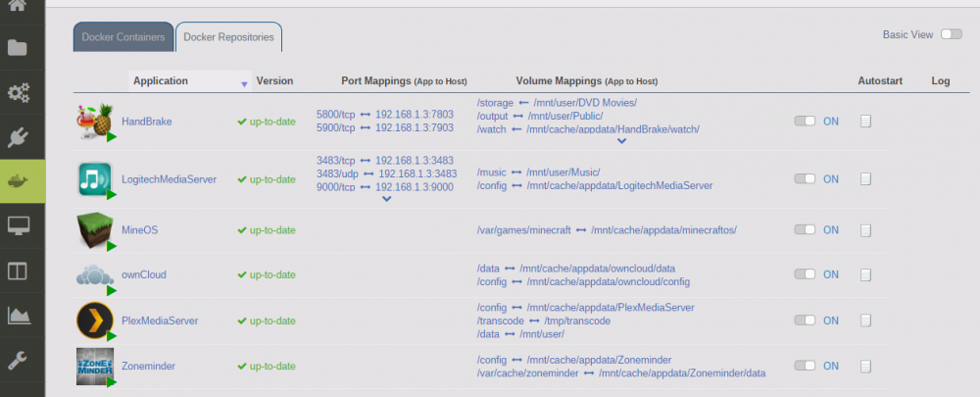This screenshot has width=980, height=397.
Task: Click Zoneminder up-to-date status
Action: point(267,367)
